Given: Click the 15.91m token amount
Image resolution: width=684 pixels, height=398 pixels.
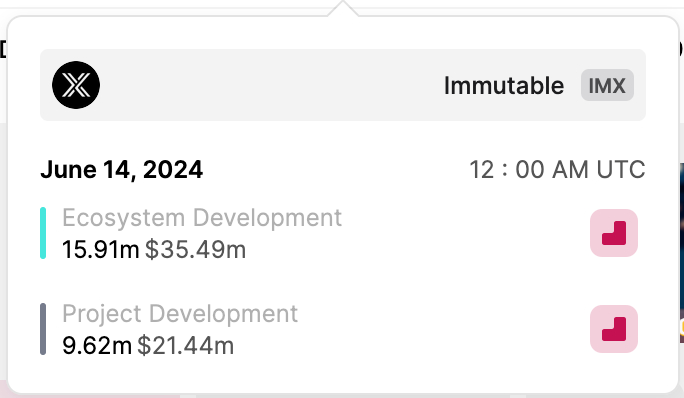Looking at the screenshot, I should point(101,250).
